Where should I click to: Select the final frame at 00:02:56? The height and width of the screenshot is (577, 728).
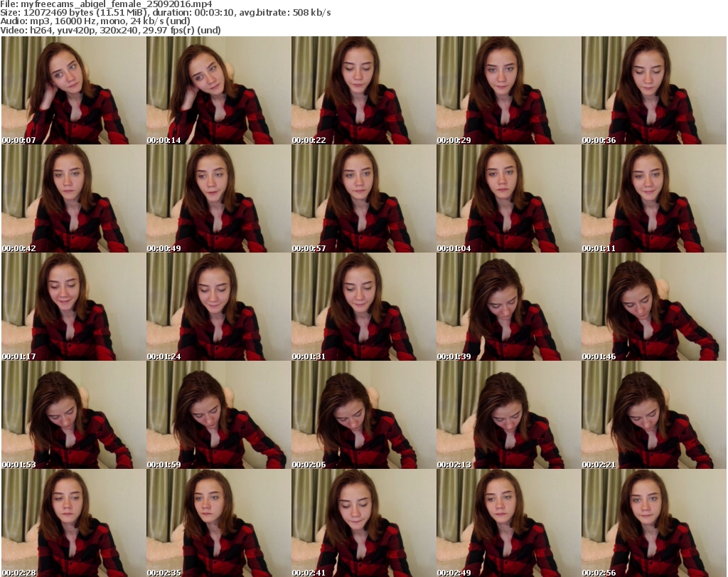pos(653,523)
